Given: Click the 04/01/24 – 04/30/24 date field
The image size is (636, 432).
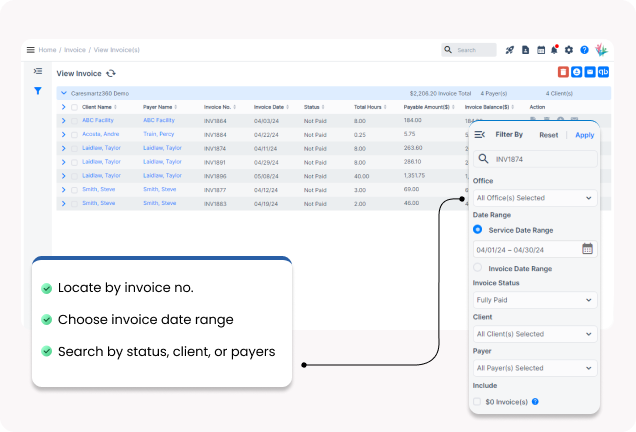Looking at the screenshot, I should click(535, 249).
